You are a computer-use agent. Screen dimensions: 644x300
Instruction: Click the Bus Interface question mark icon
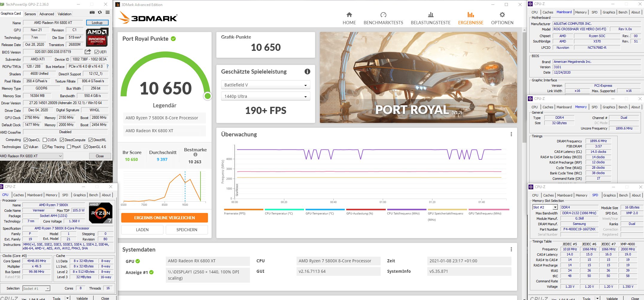107,66
